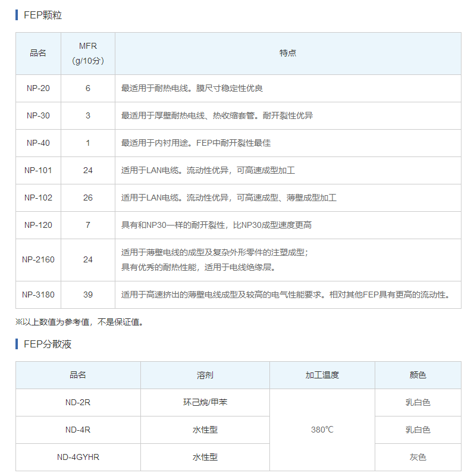Click MFR value 24 in NP-101 row
The width and height of the screenshot is (474, 476).
pyautogui.click(x=88, y=170)
